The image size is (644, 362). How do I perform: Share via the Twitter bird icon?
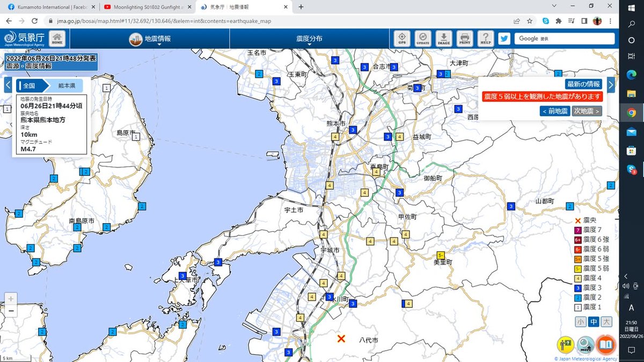coord(503,39)
